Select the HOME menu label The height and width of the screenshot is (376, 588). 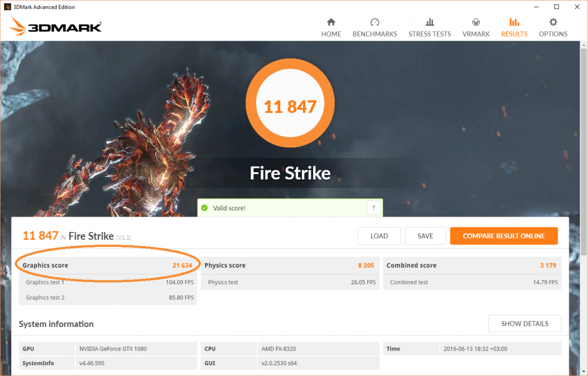pos(331,34)
